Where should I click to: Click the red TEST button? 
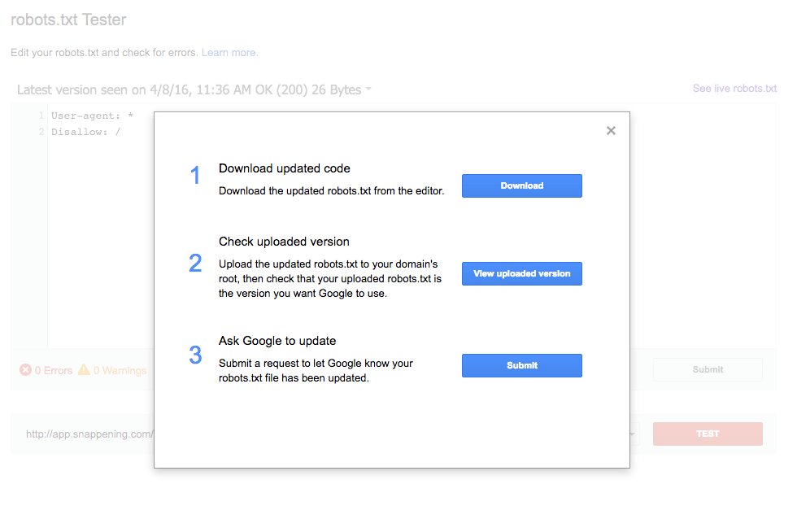[708, 434]
